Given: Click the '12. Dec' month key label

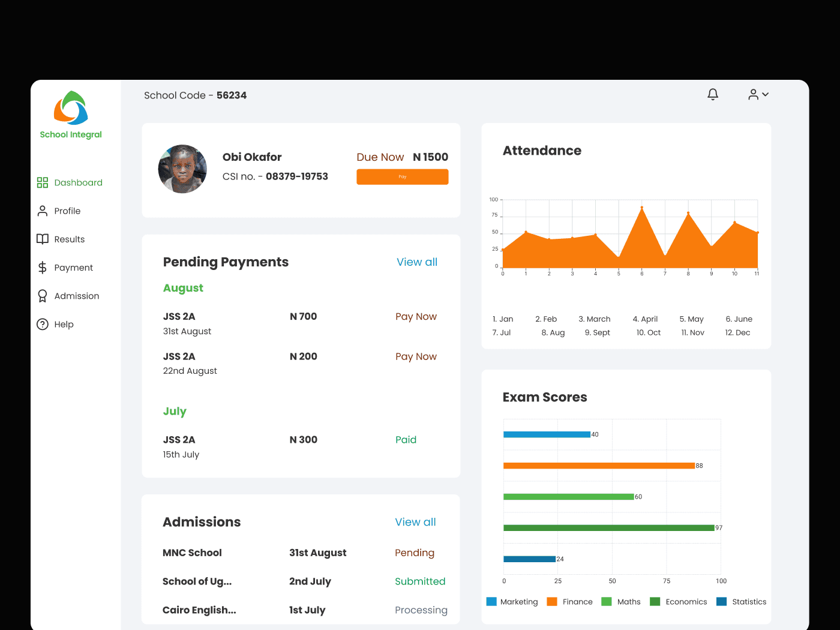Looking at the screenshot, I should [738, 332].
